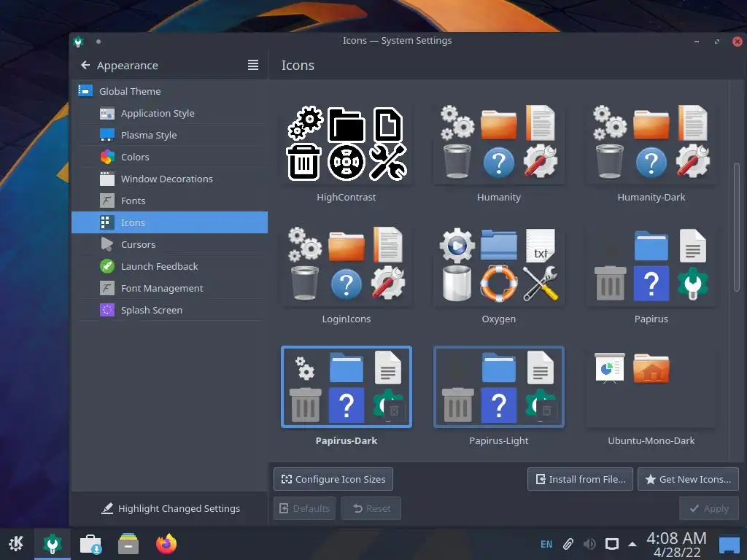This screenshot has height=560, width=747.
Task: Click the Launch Feedback rocket icon
Action: click(x=107, y=266)
